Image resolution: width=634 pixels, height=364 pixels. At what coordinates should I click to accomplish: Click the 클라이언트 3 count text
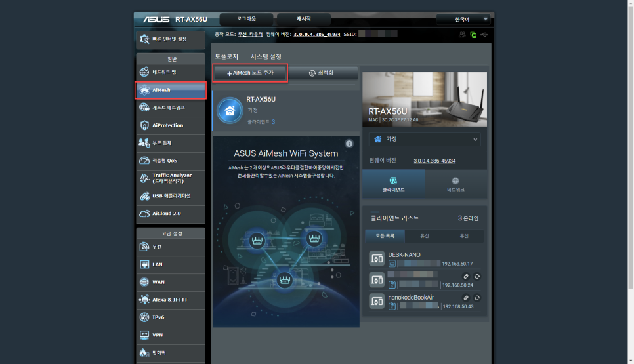(261, 122)
